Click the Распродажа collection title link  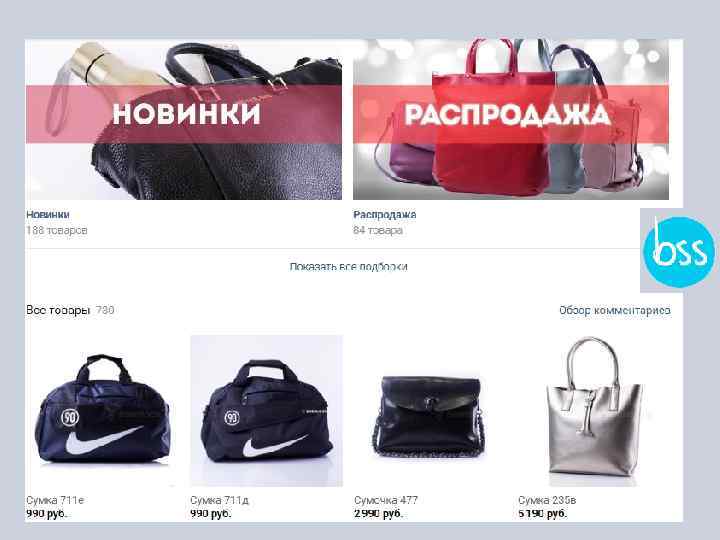(384, 214)
